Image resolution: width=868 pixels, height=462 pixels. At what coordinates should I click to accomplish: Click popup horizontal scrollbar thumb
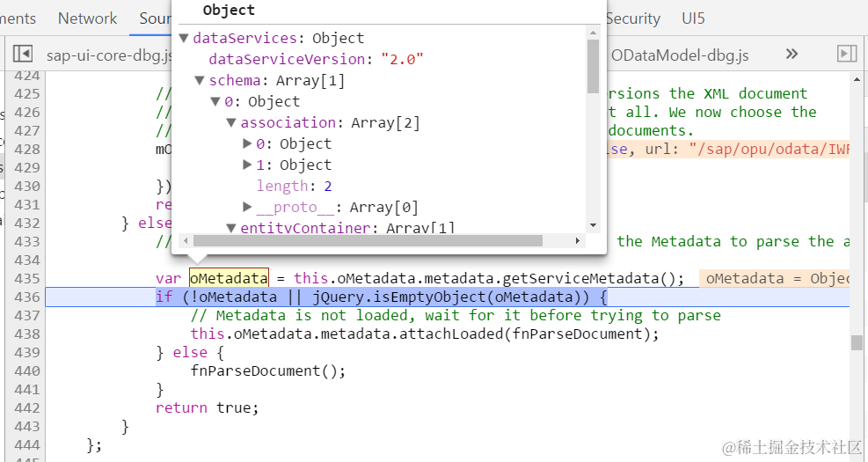[368, 240]
